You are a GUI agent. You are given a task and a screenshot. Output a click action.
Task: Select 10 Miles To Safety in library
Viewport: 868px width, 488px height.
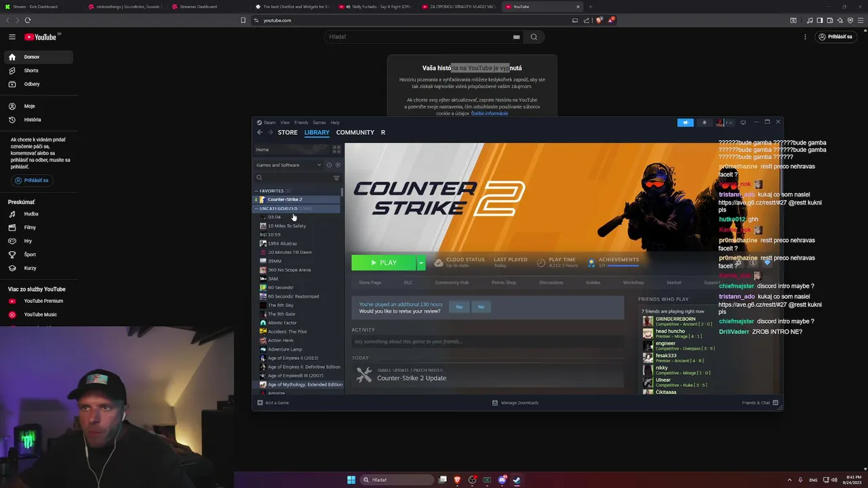287,226
